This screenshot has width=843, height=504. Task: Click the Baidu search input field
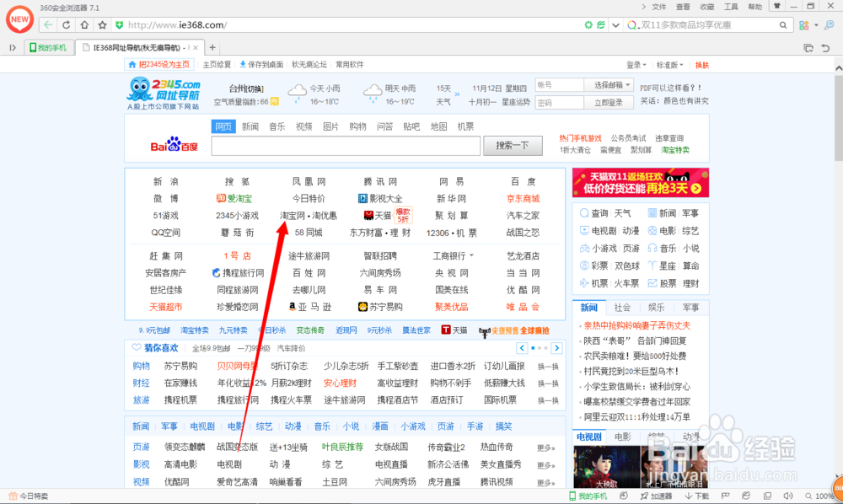346,146
